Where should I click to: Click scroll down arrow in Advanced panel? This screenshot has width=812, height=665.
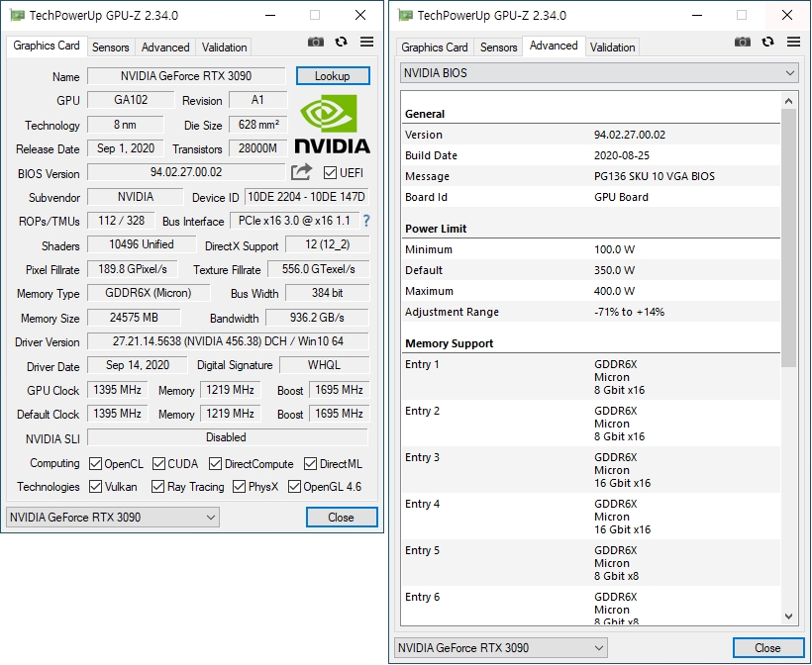788,616
